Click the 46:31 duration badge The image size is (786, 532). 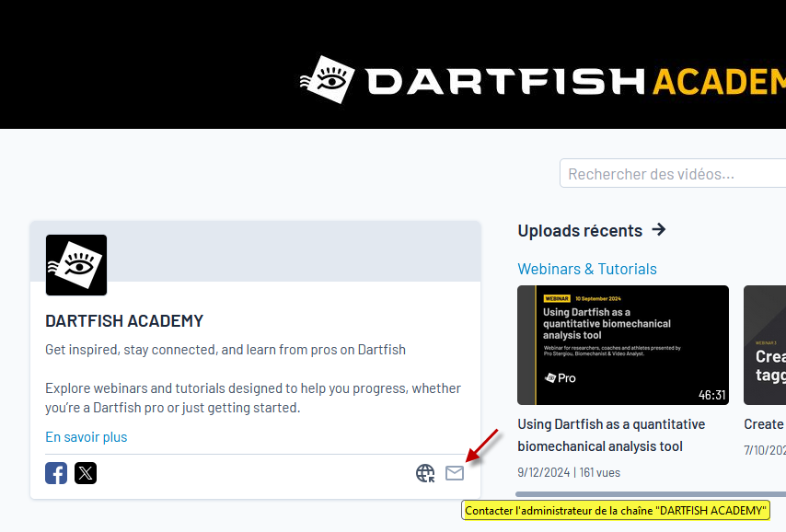[711, 395]
